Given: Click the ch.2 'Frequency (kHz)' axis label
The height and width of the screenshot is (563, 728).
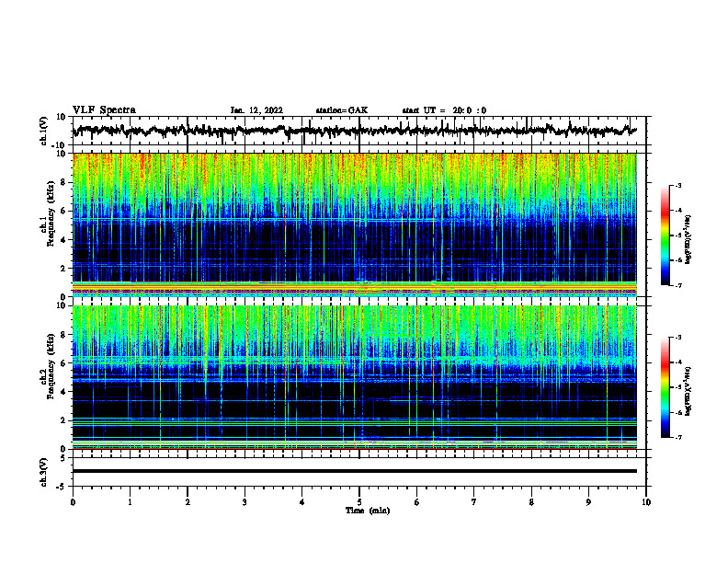Looking at the screenshot, I should 51,366.
